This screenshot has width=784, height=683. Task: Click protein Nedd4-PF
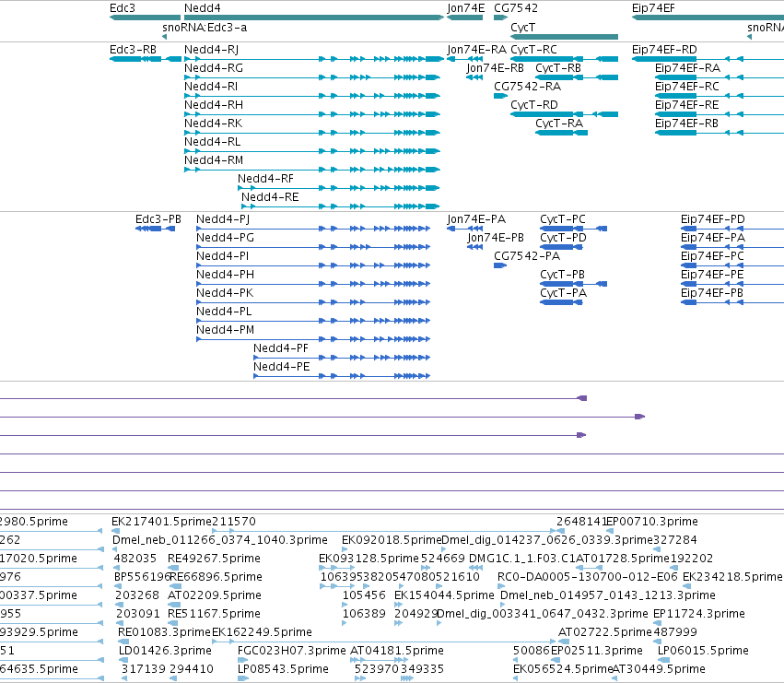pos(342,358)
